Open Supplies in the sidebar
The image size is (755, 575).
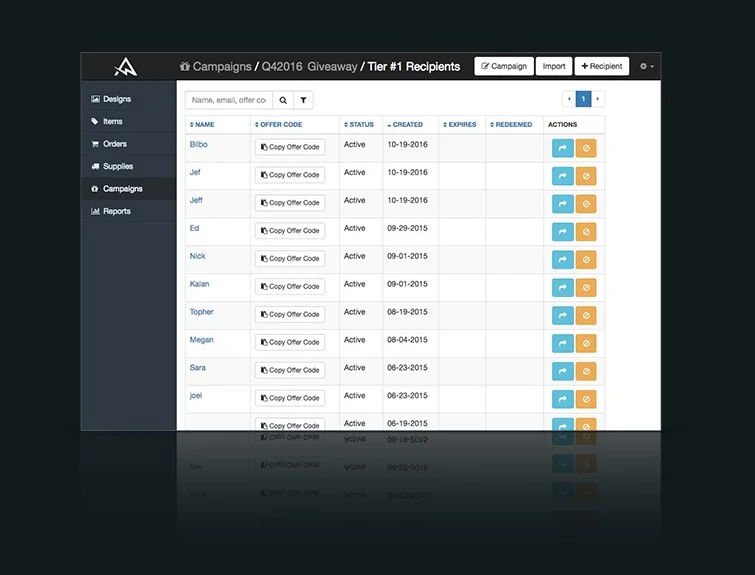[128, 166]
